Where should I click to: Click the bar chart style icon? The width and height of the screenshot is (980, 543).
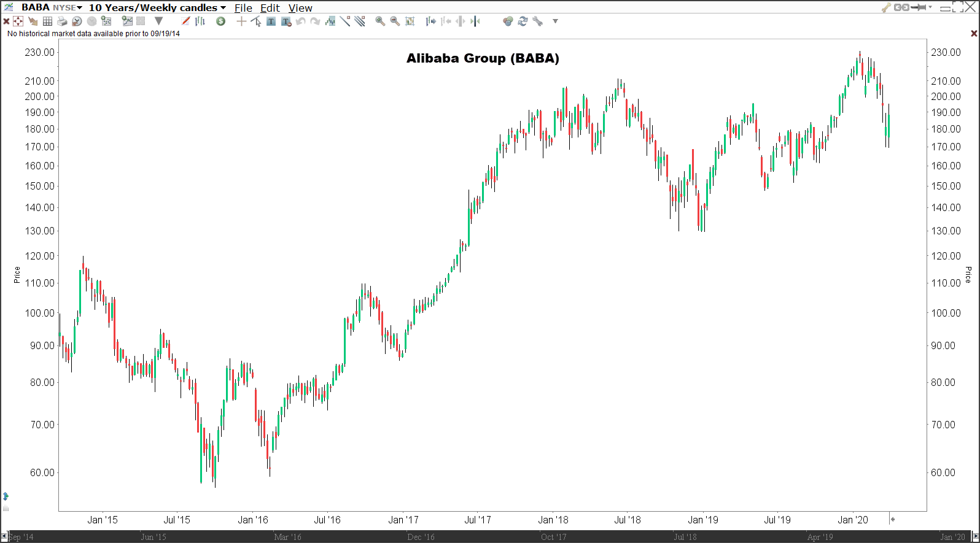tap(200, 21)
